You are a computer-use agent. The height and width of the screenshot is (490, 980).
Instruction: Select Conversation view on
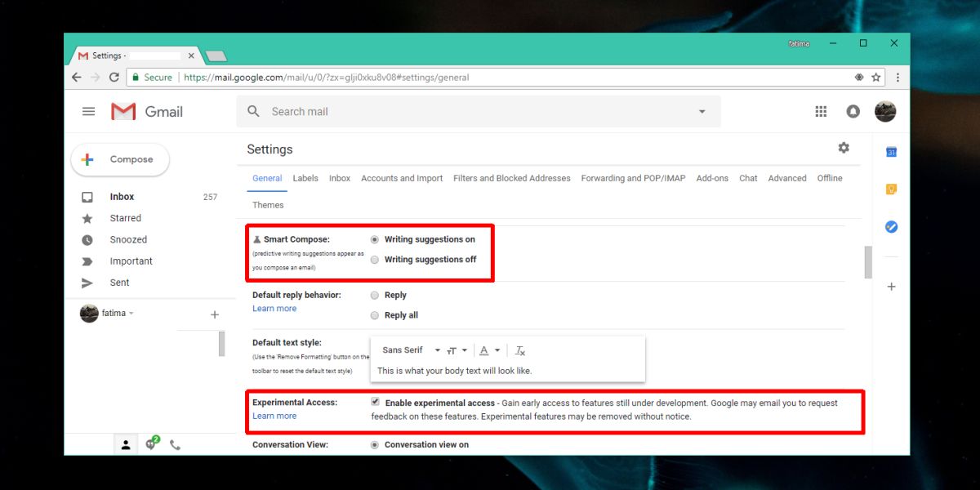374,445
